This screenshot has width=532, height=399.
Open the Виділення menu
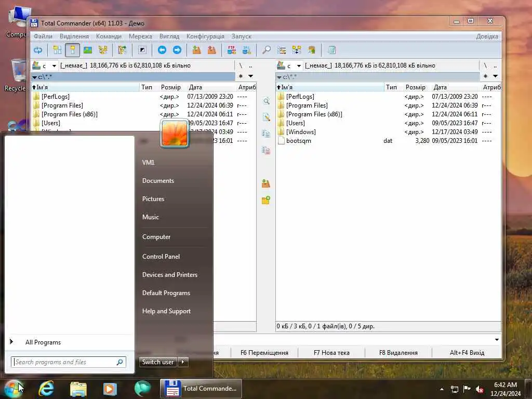pyautogui.click(x=74, y=36)
